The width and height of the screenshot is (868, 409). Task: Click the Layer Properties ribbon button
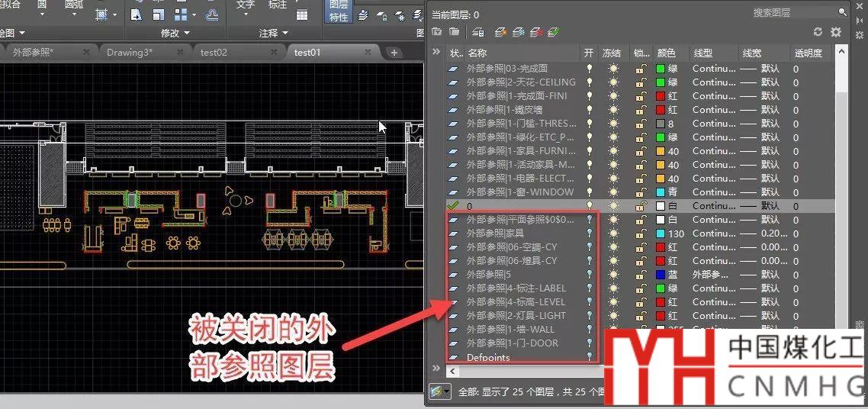[x=339, y=11]
